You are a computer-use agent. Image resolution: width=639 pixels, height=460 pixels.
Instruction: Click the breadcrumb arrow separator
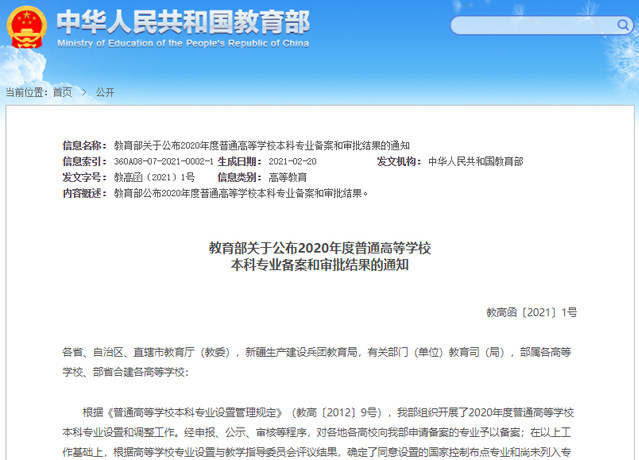(x=84, y=92)
